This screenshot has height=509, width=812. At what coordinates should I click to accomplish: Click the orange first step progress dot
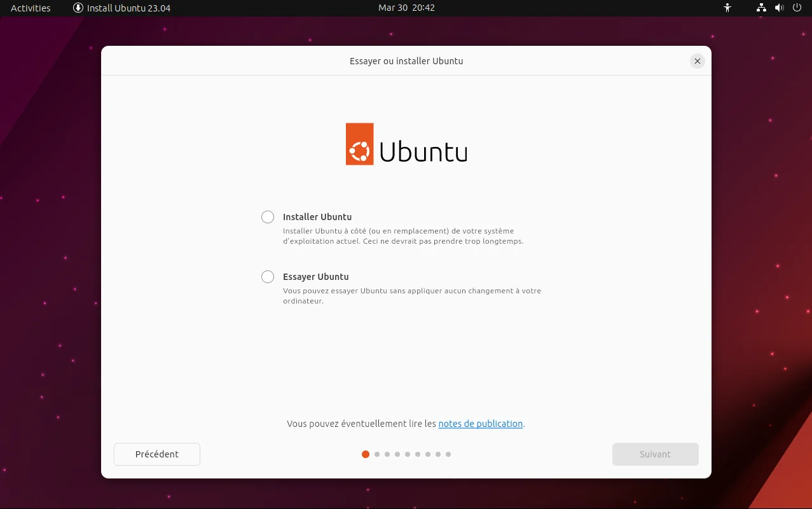tap(366, 454)
